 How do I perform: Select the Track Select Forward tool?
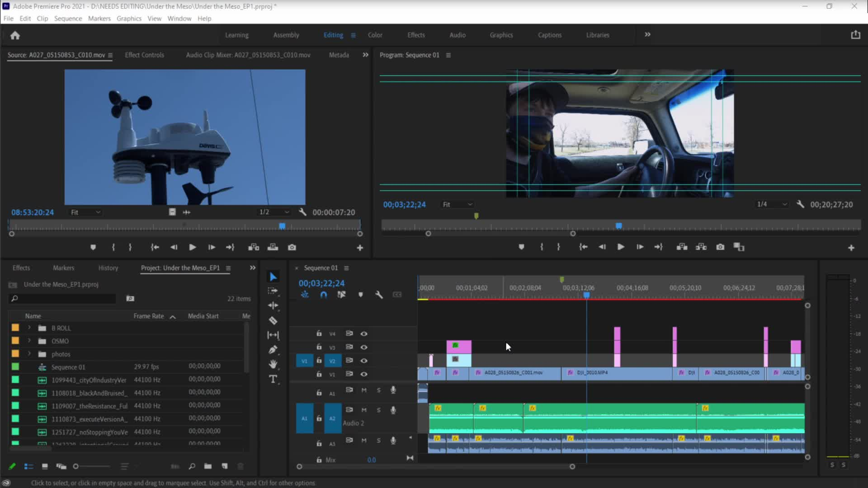[x=273, y=291]
